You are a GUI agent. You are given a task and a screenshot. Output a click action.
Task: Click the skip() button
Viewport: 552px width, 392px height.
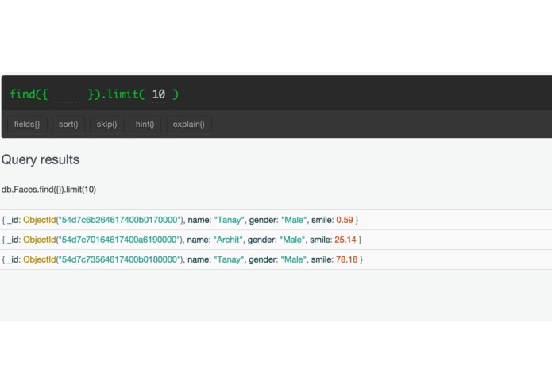(106, 125)
